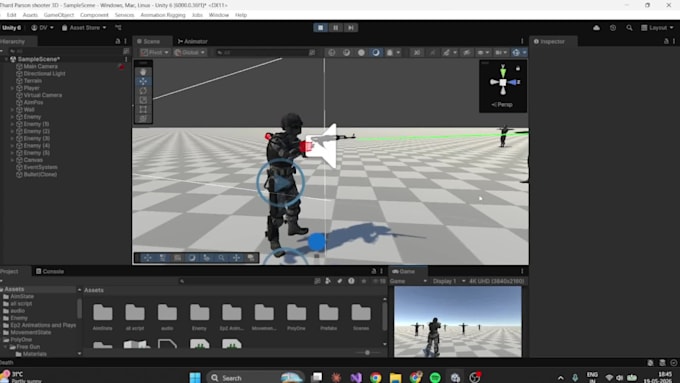Viewport: 680px width, 383px height.
Task: Open the 4K UHD resolution dropdown
Action: coord(497,281)
